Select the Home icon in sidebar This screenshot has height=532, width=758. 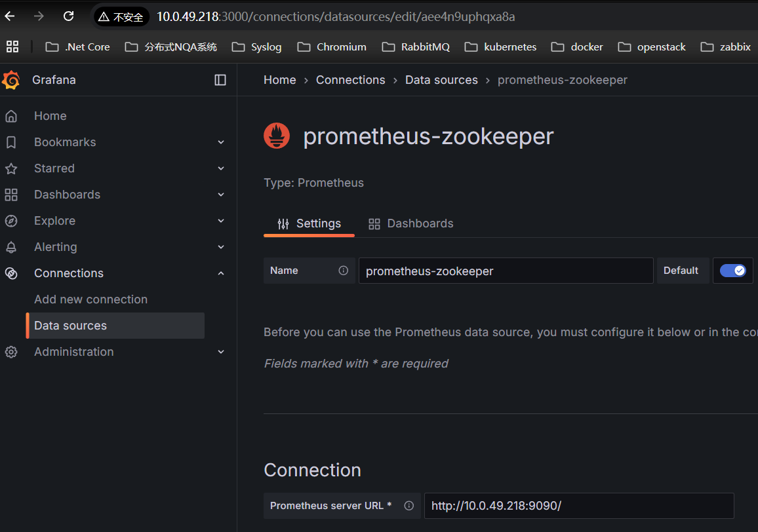tap(11, 115)
